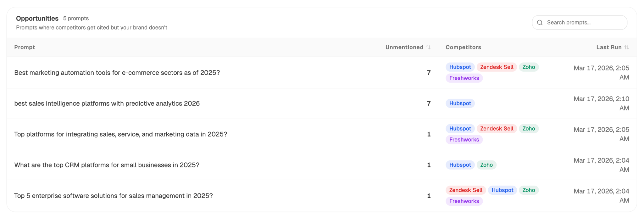The width and height of the screenshot is (644, 219).
Task: Select the Zendesk Sell tag in the top row
Action: click(497, 67)
